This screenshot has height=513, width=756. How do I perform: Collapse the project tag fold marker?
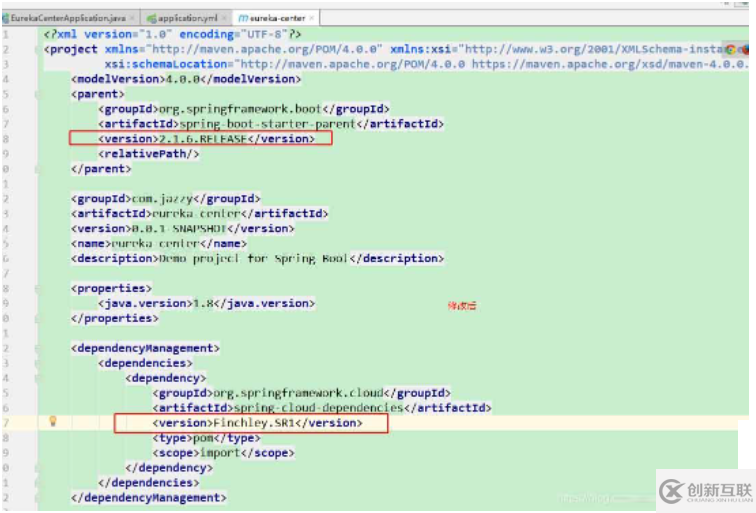point(38,49)
